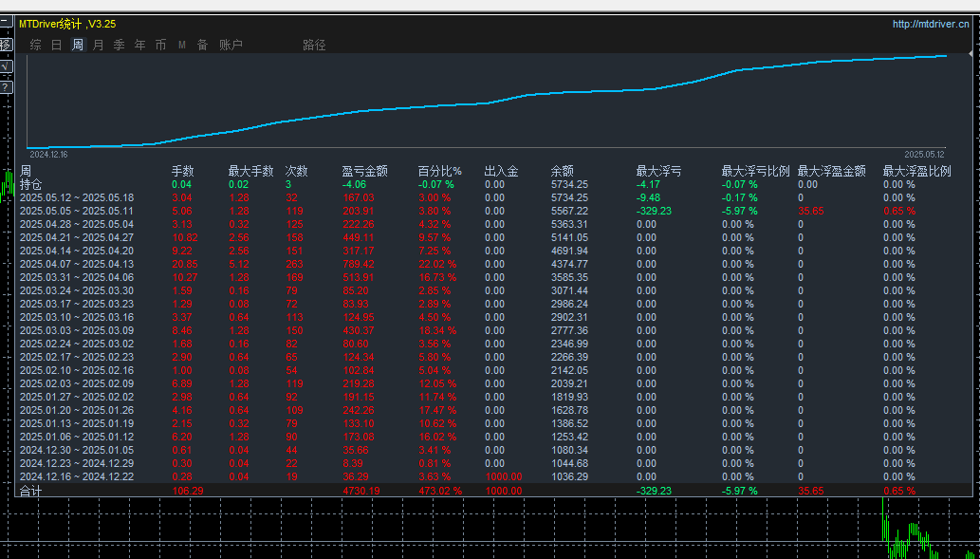
Task: Click the 合计 total row label
Action: 31,492
